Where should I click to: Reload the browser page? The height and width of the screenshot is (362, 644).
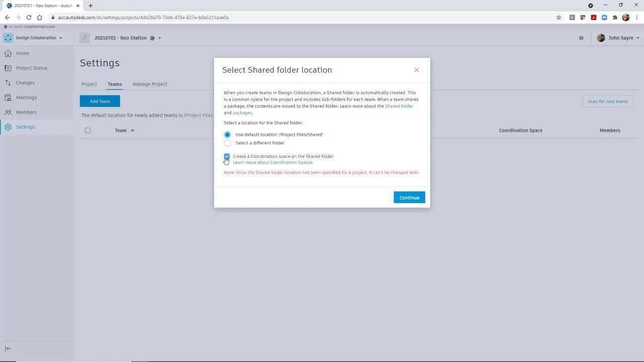pos(29,17)
